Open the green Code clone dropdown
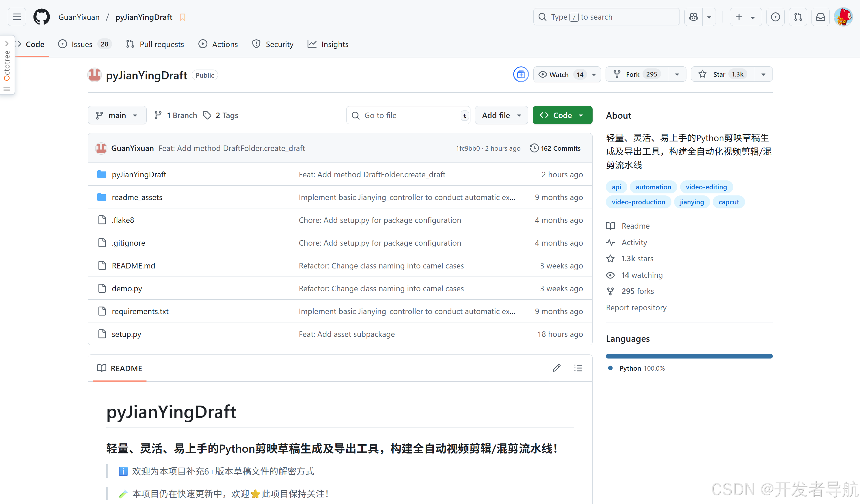This screenshot has height=504, width=860. [x=563, y=115]
